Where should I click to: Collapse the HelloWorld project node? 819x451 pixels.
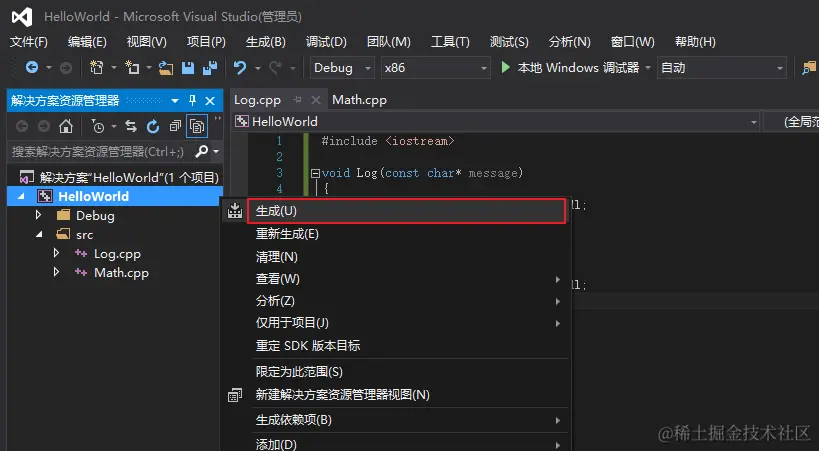(21, 196)
